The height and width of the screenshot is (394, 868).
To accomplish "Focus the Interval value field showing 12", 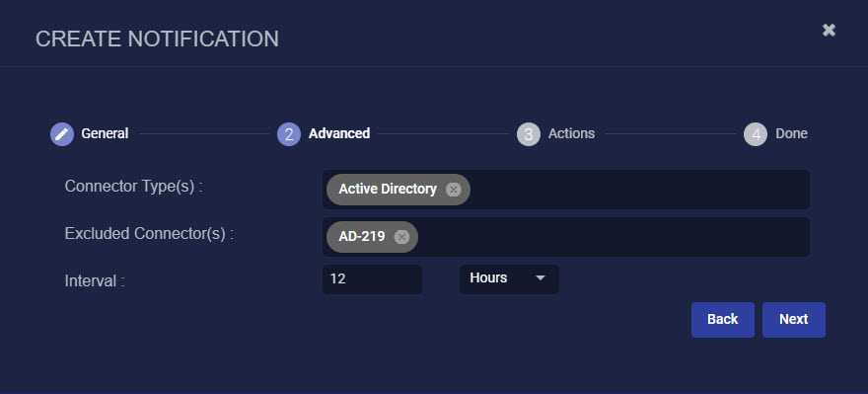I will coord(373,278).
